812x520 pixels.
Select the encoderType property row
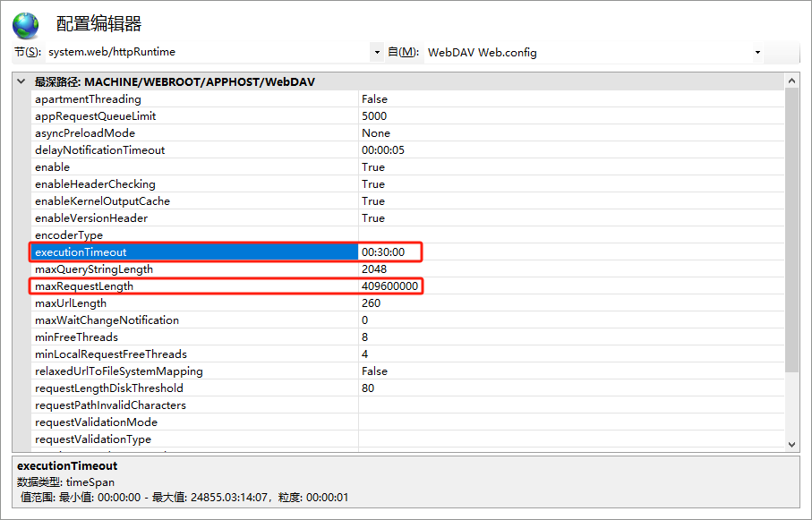point(69,235)
